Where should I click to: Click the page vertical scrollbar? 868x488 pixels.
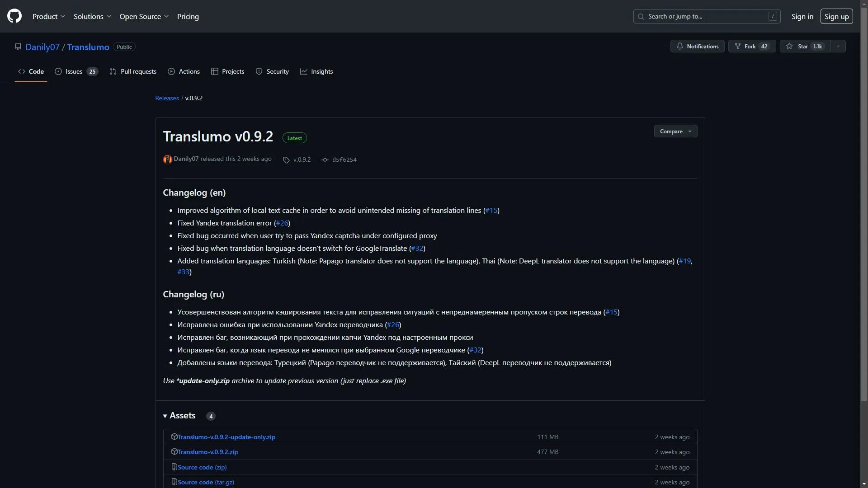(x=864, y=203)
